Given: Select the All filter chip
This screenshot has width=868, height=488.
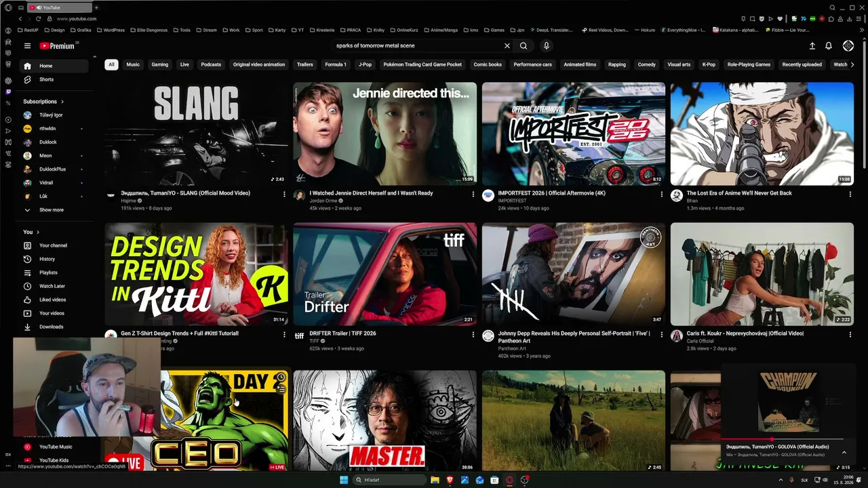Looking at the screenshot, I should click(111, 64).
